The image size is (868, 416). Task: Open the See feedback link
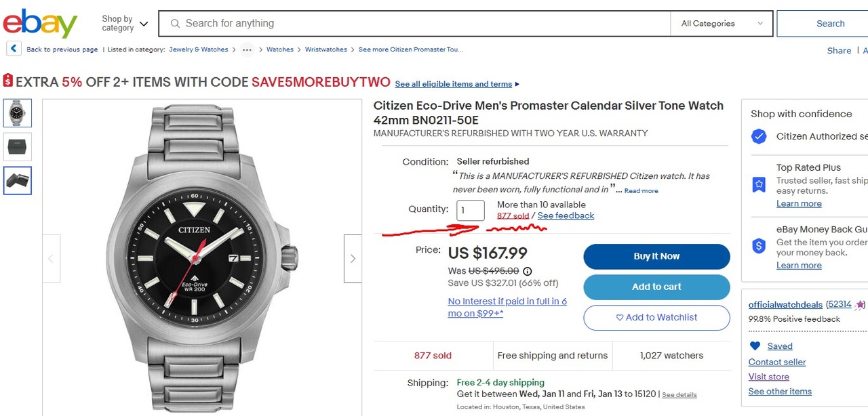tap(566, 215)
